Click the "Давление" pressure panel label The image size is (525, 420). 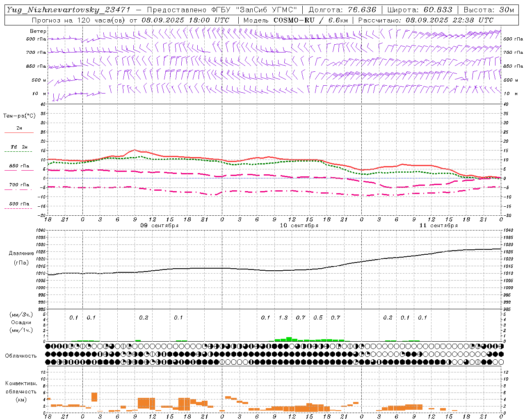[21, 253]
